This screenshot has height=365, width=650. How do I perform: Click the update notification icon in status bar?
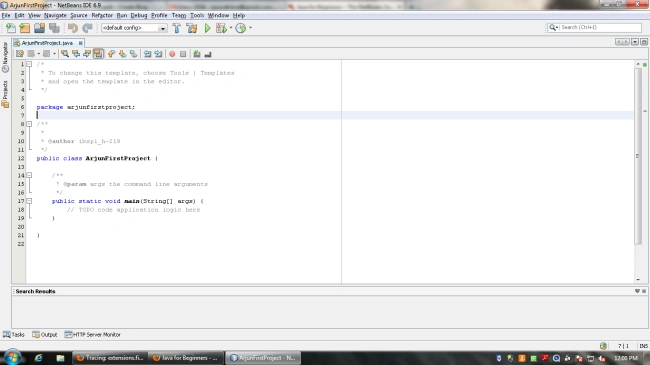pos(603,346)
